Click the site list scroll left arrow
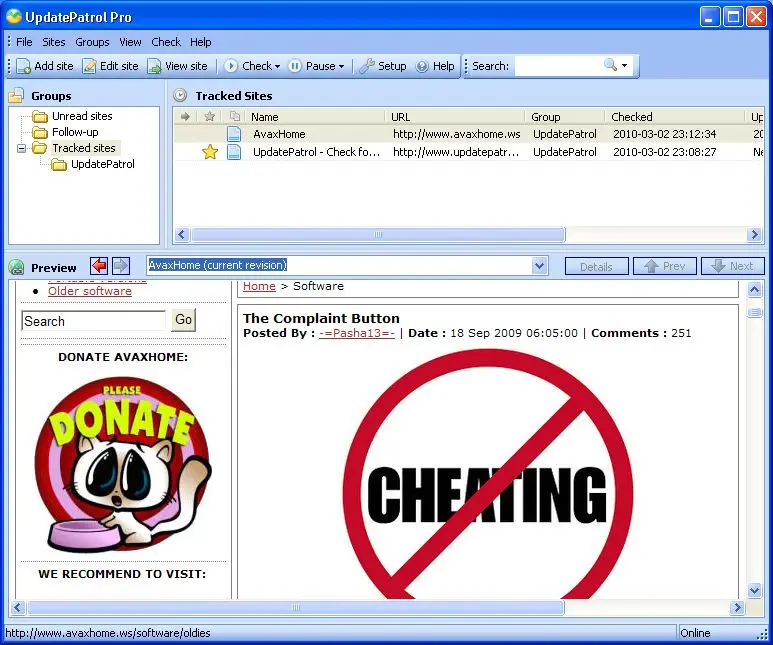The height and width of the screenshot is (645, 773). coord(182,235)
